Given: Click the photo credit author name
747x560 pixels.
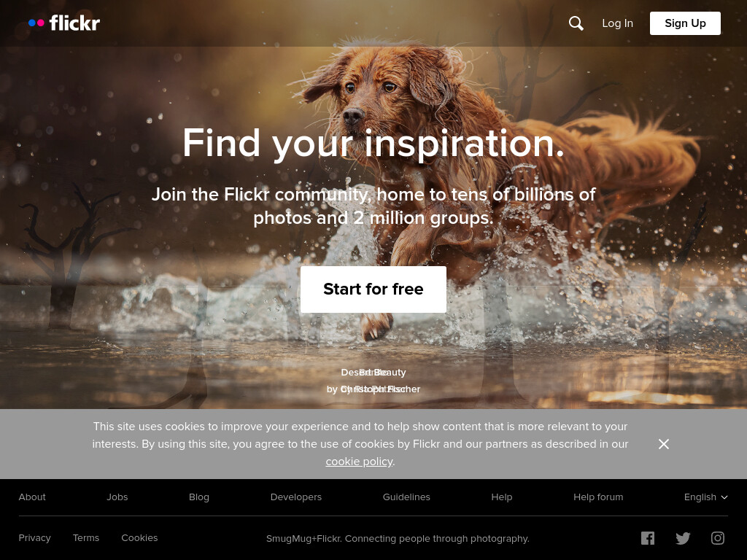Looking at the screenshot, I should coord(379,389).
